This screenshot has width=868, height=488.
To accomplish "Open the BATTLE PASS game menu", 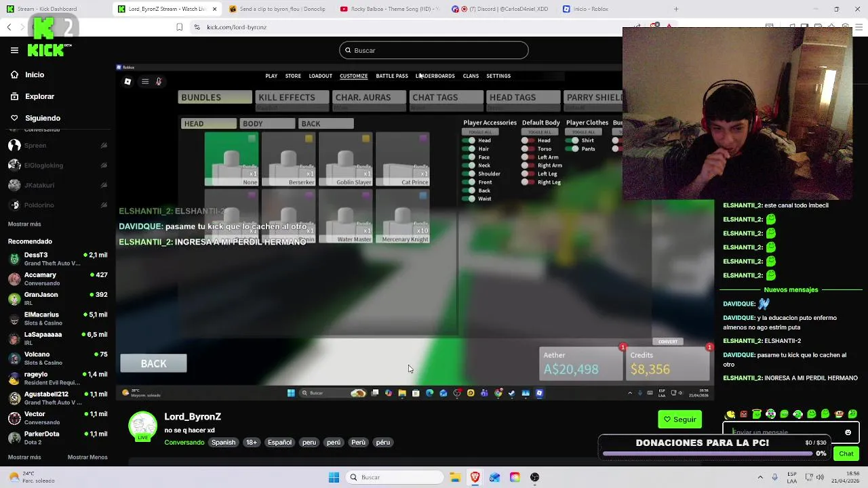I will (392, 76).
